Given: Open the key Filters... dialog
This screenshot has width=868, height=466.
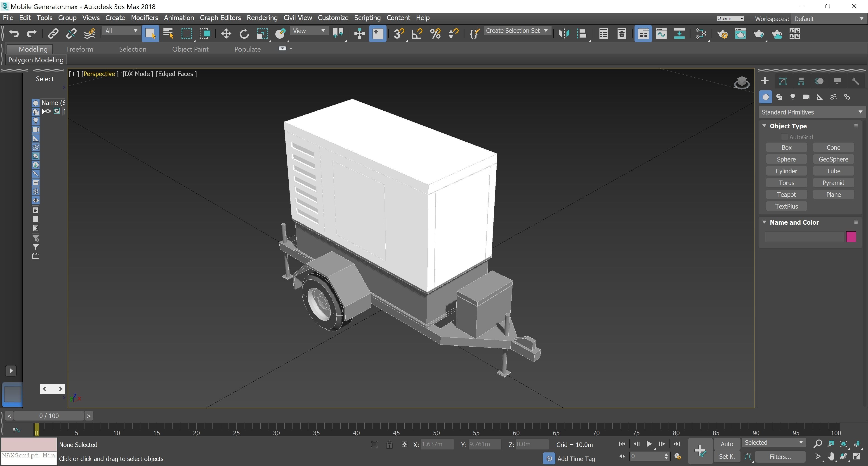Looking at the screenshot, I should coord(780,456).
